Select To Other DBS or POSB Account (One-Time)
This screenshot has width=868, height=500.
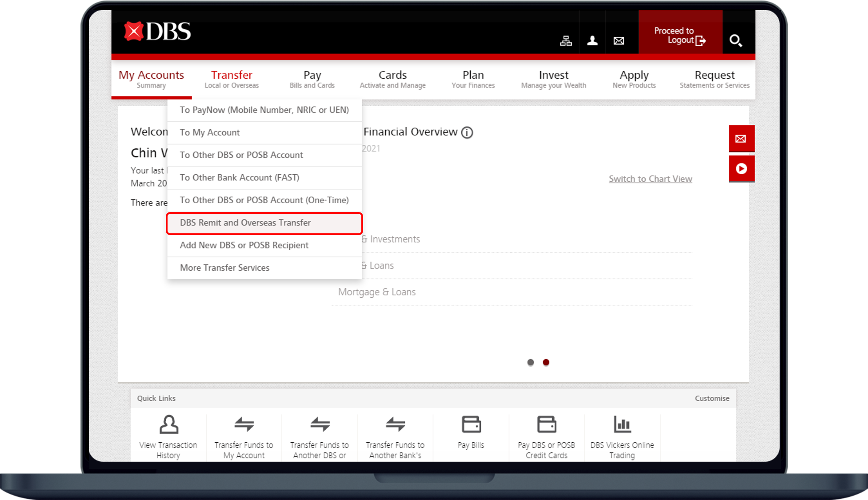tap(264, 200)
